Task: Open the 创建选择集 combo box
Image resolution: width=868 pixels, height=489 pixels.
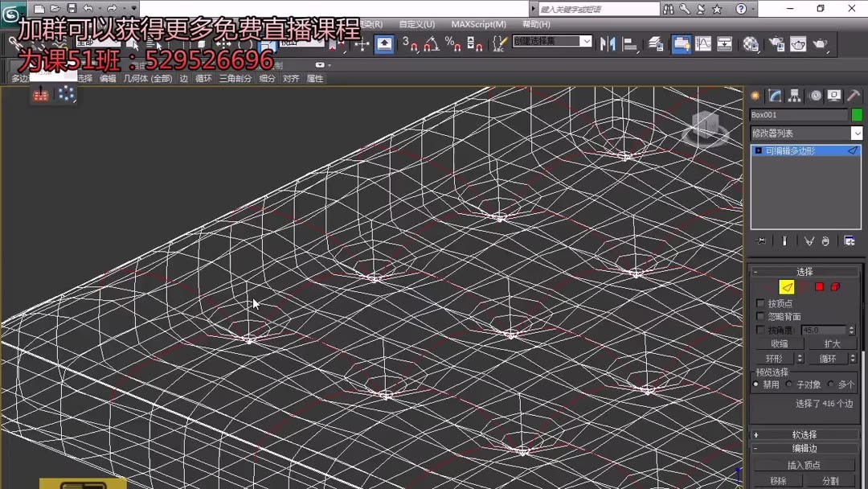Action: click(x=553, y=41)
